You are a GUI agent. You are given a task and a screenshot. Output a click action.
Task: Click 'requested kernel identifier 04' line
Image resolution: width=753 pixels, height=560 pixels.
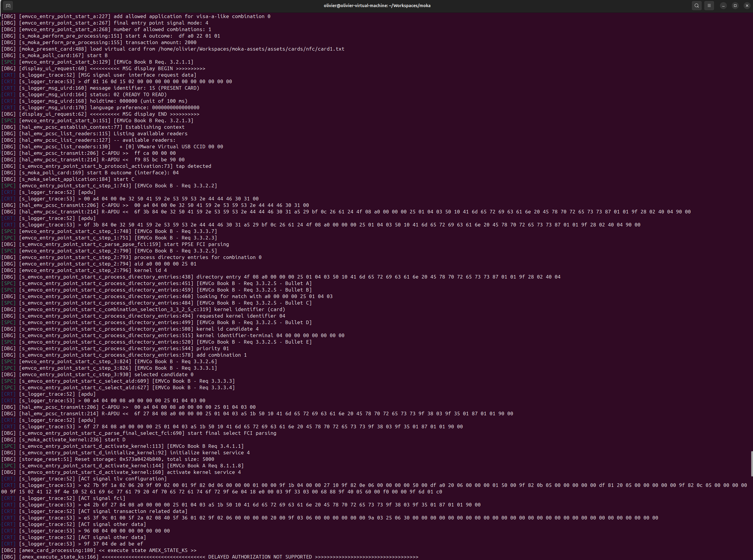[x=144, y=316]
